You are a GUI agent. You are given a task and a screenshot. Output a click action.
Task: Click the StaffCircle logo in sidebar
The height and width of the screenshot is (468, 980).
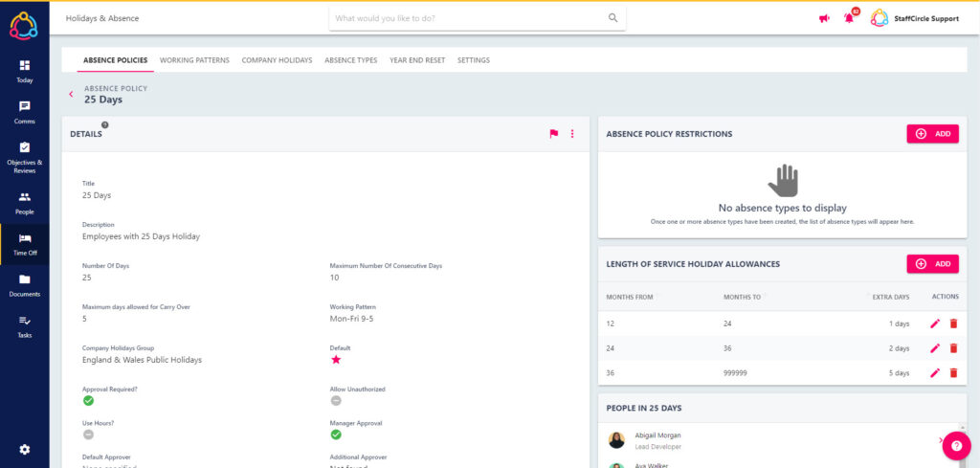point(24,26)
